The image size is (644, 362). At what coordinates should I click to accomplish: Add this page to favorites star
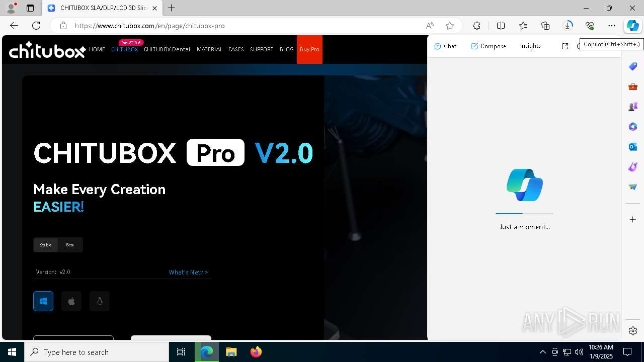pyautogui.click(x=450, y=26)
